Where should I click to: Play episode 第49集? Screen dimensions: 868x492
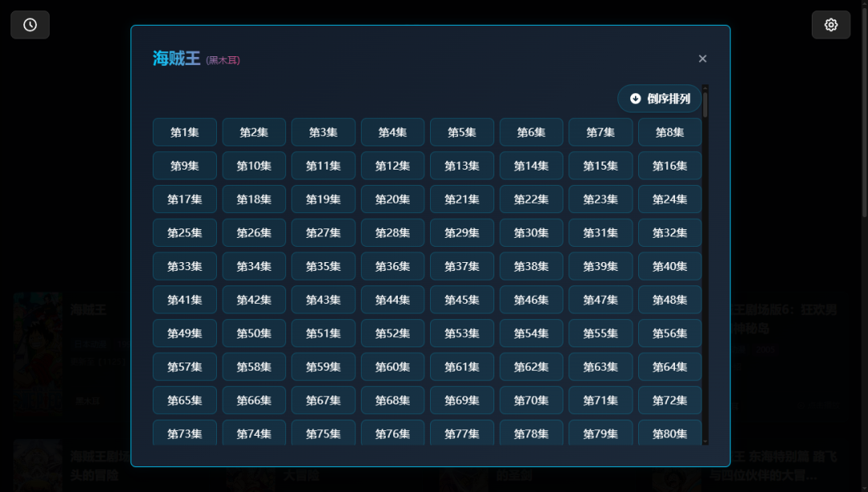(185, 333)
